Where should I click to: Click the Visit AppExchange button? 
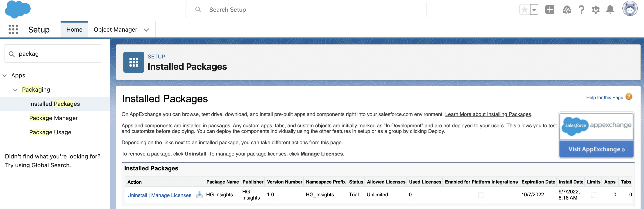[x=596, y=149]
